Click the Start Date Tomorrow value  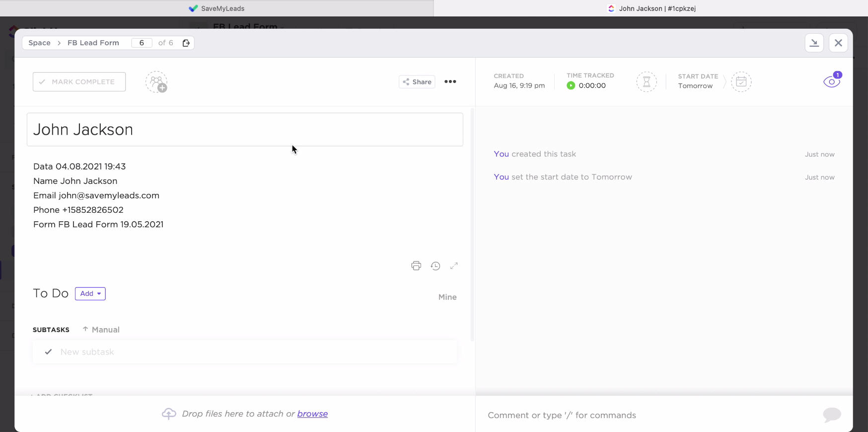(695, 86)
